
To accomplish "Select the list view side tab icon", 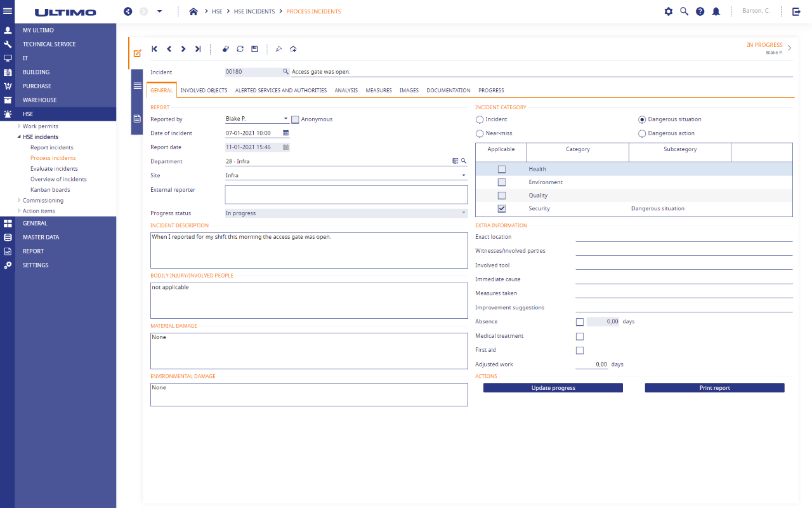I will [x=137, y=86].
